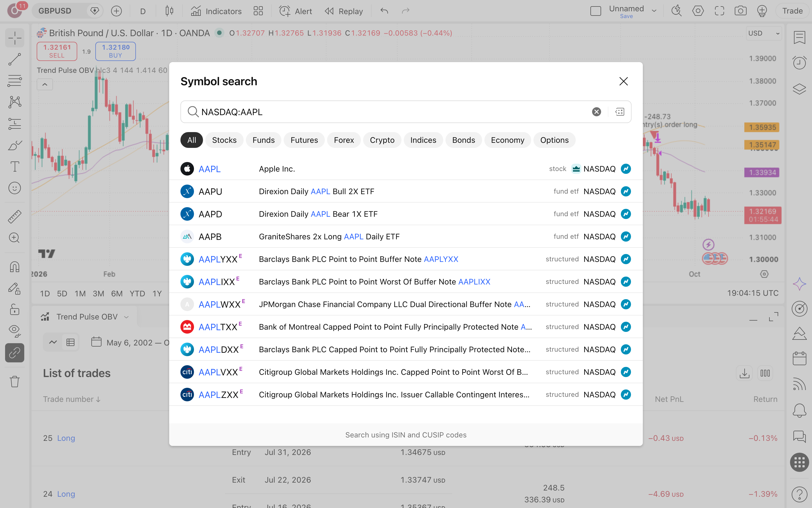812x508 pixels.
Task: Open the notifications bell
Action: point(799,410)
